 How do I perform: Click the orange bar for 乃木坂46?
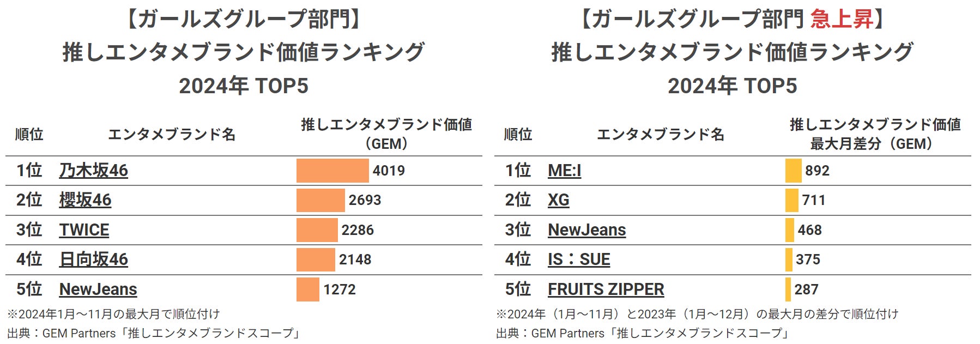point(332,171)
